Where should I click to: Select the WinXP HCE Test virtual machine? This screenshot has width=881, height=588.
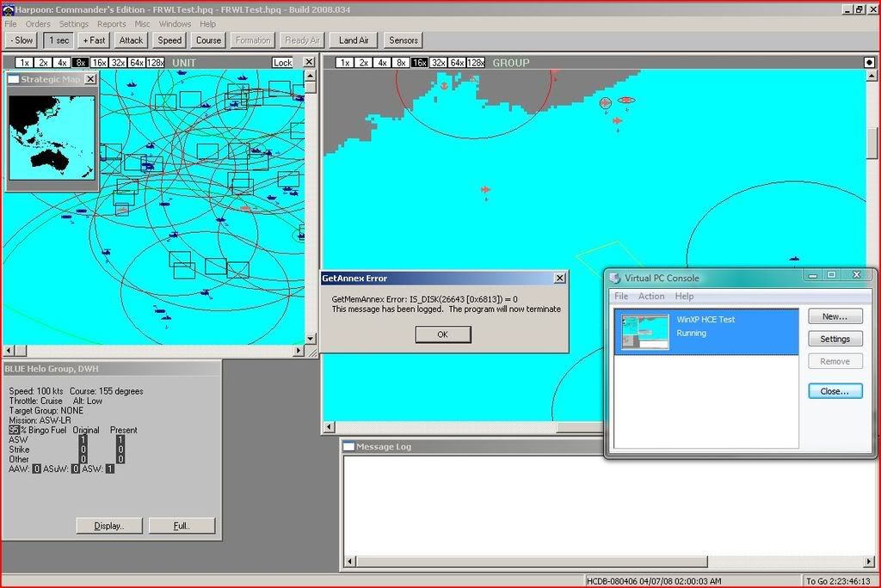(706, 331)
